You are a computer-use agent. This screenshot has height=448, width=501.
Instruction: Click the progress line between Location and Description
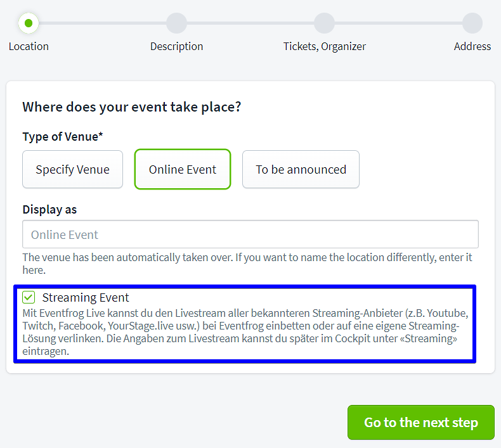101,23
